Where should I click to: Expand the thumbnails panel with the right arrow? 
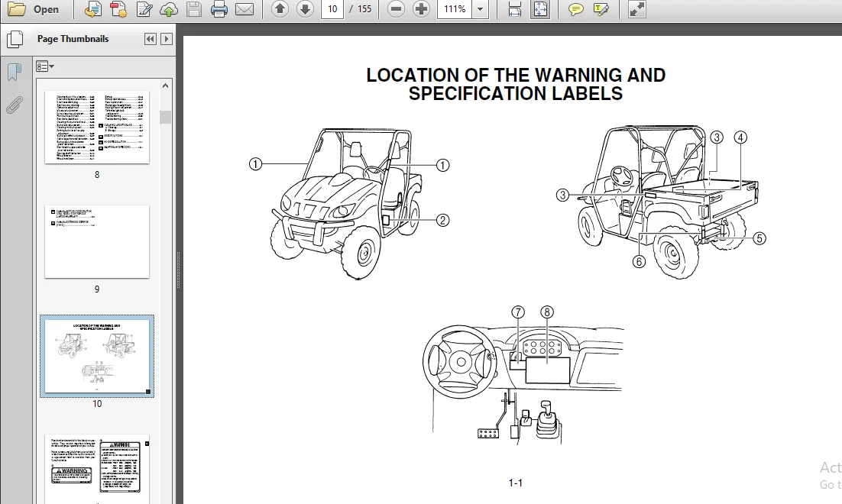(x=167, y=39)
